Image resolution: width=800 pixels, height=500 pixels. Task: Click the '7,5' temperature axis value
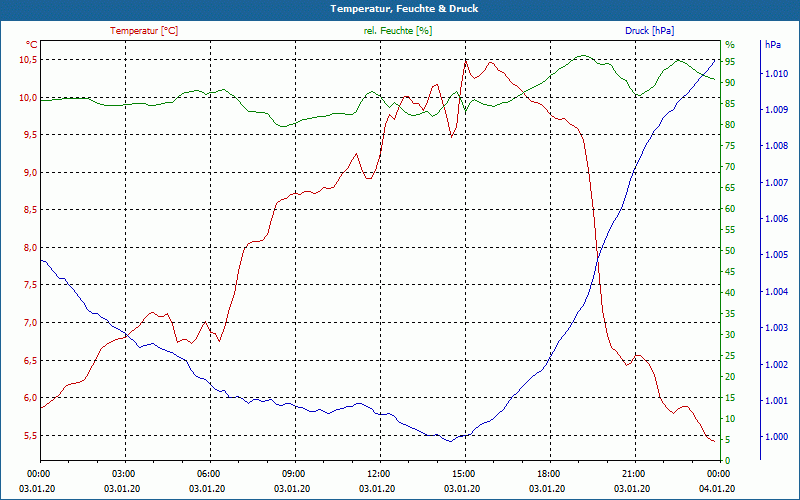(x=30, y=285)
